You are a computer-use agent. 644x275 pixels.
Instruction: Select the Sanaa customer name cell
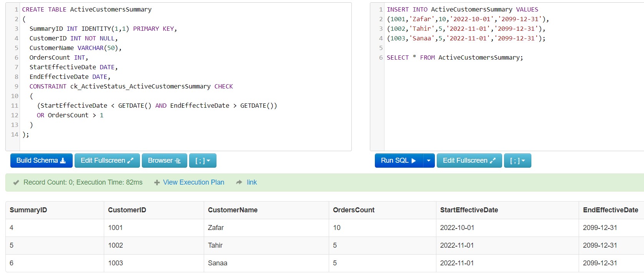[266, 263]
